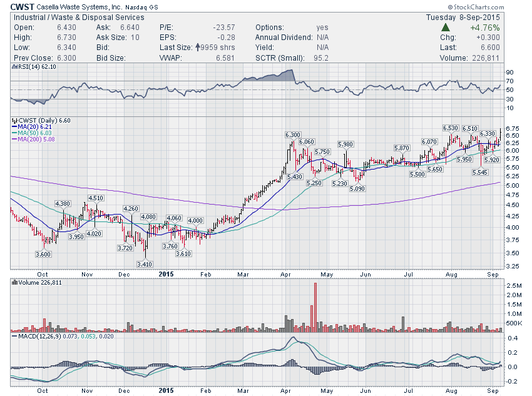Viewport: 532px width, 396px height.
Task: Select the purple MA(200) 5.08 legend entry
Action: coord(33,139)
